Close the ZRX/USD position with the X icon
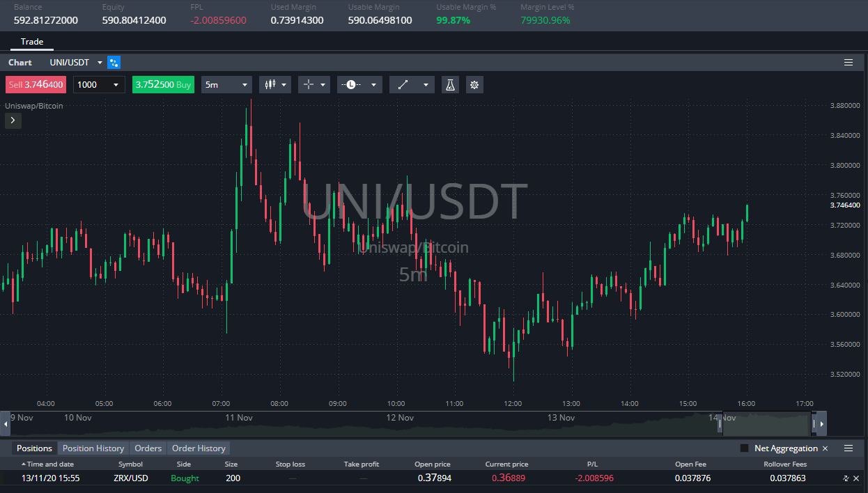This screenshot has height=493, width=868. 856,478
